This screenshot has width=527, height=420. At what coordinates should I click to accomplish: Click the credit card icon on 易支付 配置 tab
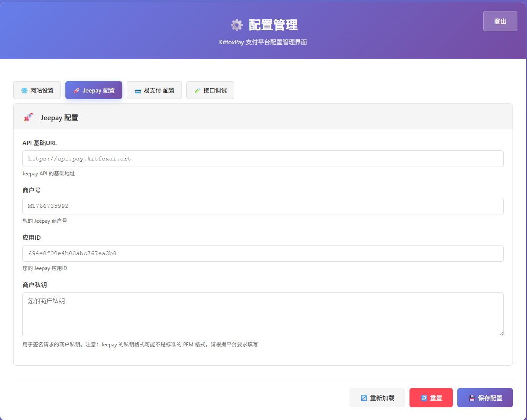pos(138,91)
